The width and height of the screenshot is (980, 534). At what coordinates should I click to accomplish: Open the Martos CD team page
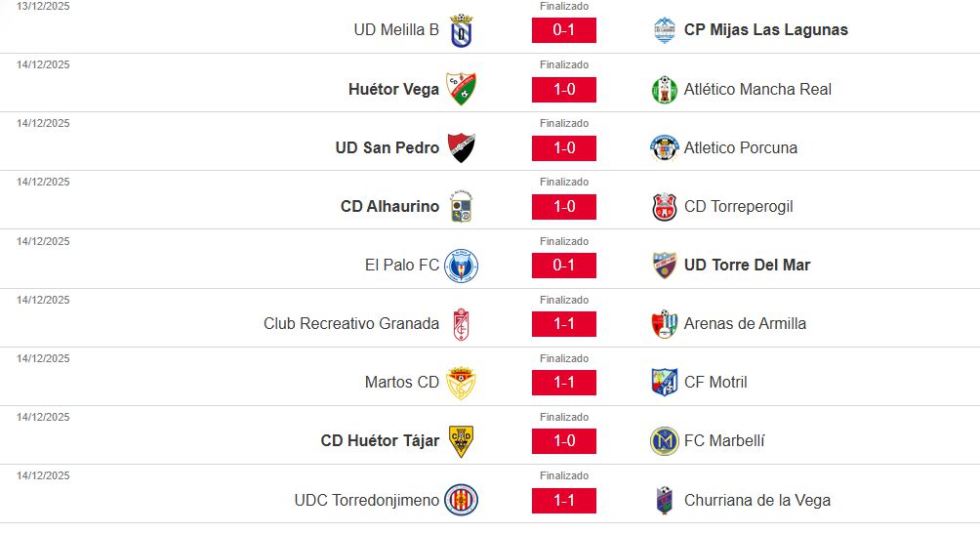(402, 383)
